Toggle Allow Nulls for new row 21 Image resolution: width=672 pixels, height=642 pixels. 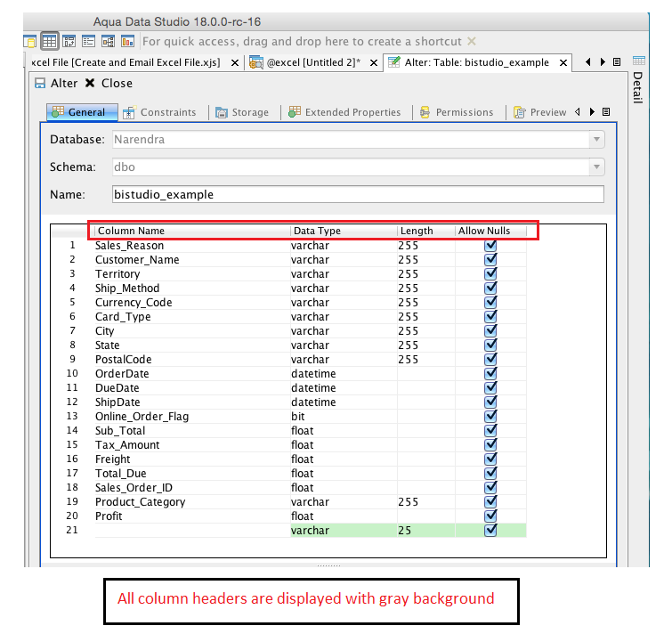click(x=490, y=530)
